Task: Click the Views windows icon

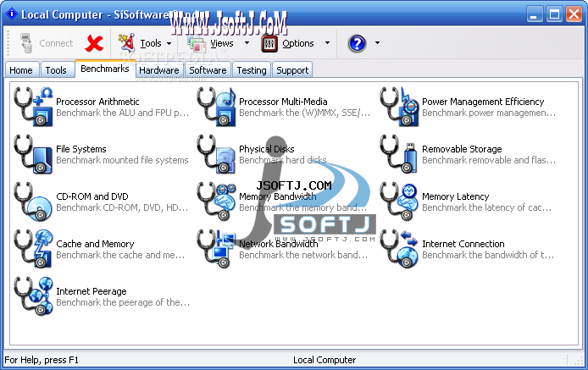Action: 197,44
